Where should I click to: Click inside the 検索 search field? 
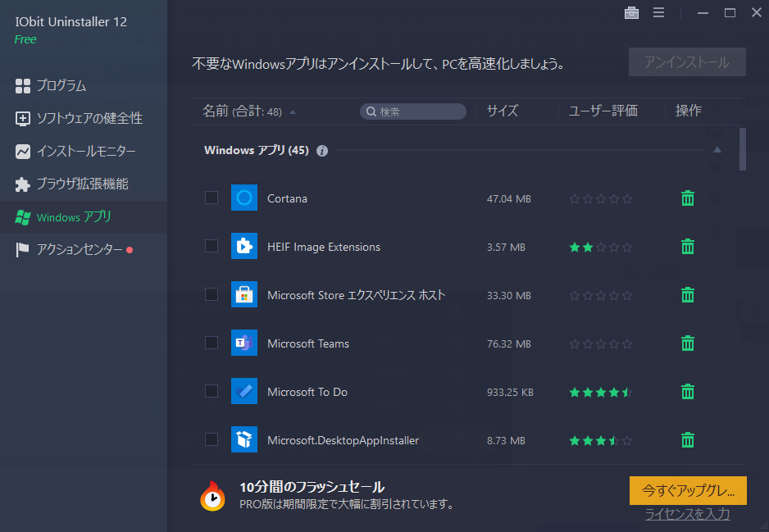(412, 111)
